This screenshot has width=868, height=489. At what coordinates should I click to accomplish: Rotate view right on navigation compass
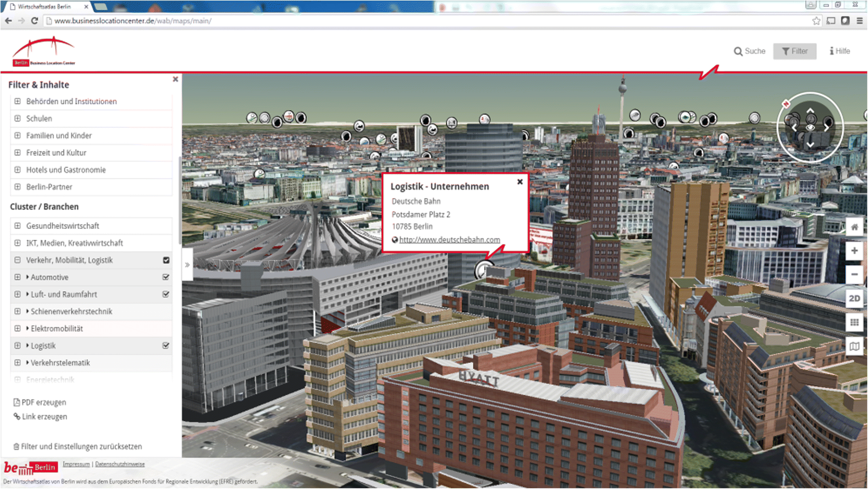click(827, 127)
